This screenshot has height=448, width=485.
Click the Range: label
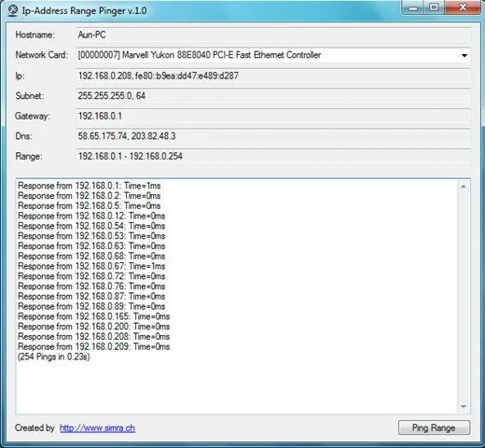pyautogui.click(x=29, y=156)
